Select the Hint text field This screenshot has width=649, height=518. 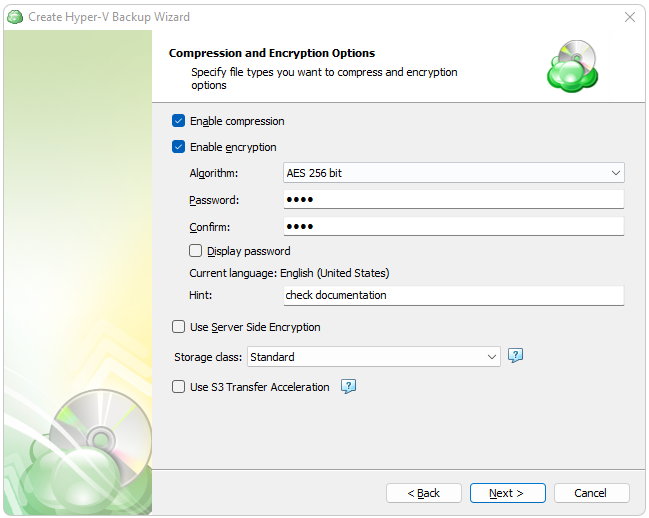[x=454, y=295]
